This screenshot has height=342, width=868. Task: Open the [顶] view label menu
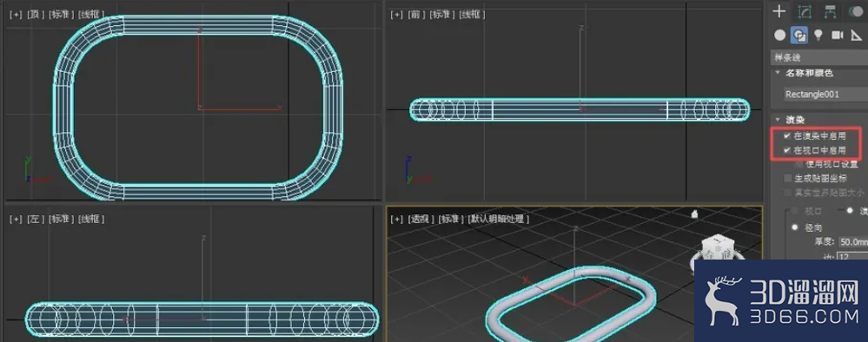point(36,15)
